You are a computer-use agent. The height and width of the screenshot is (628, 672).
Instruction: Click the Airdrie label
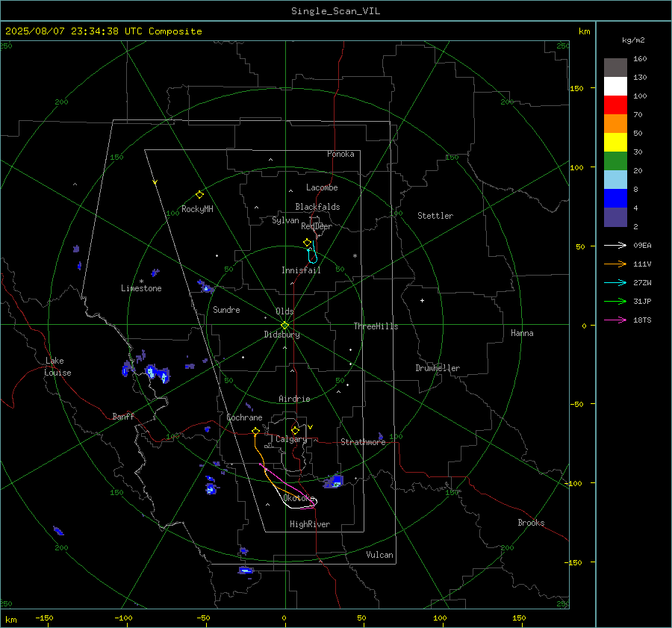coord(294,399)
